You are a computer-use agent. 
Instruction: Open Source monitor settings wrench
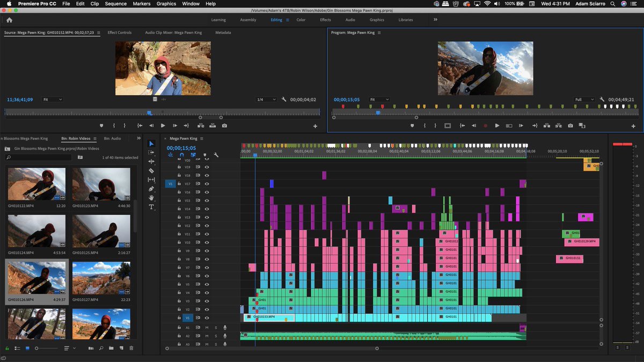[284, 99]
